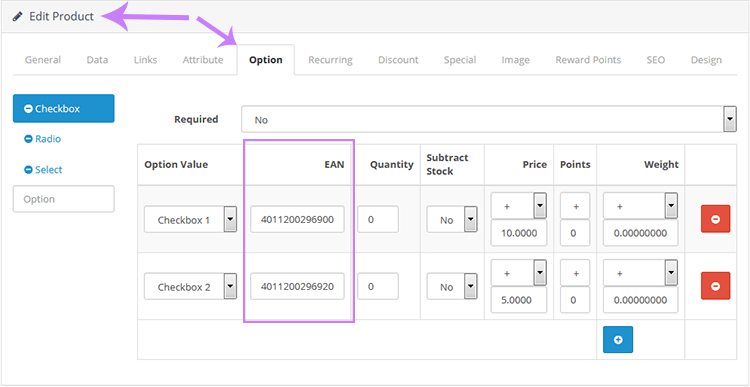Go to the Discount tab
The image size is (750, 387).
click(398, 60)
